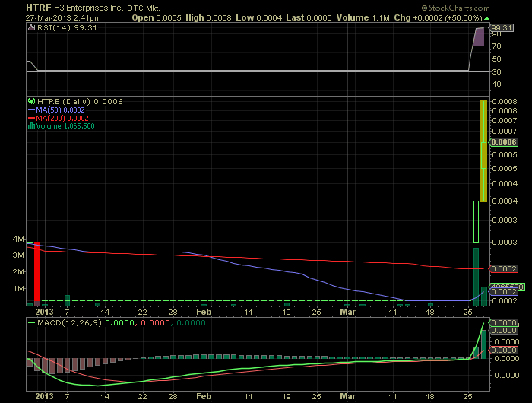532x403 pixels.
Task: Click the Chg +0.0002 (+50.00%) value
Action: 438,17
